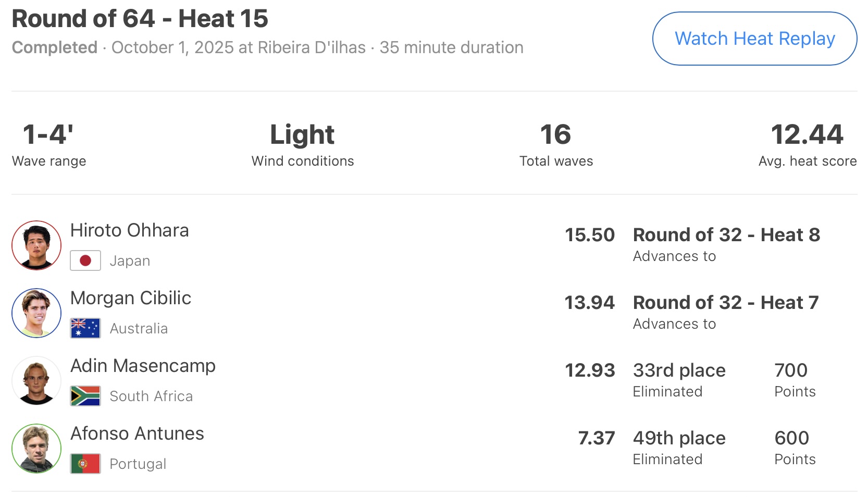
Task: Click the Japan flag icon
Action: click(85, 260)
